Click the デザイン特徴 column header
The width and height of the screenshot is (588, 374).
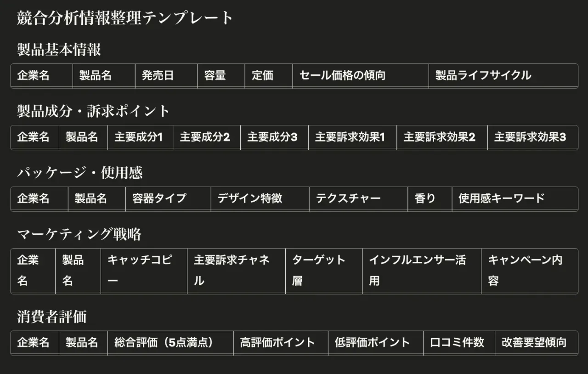(260, 199)
